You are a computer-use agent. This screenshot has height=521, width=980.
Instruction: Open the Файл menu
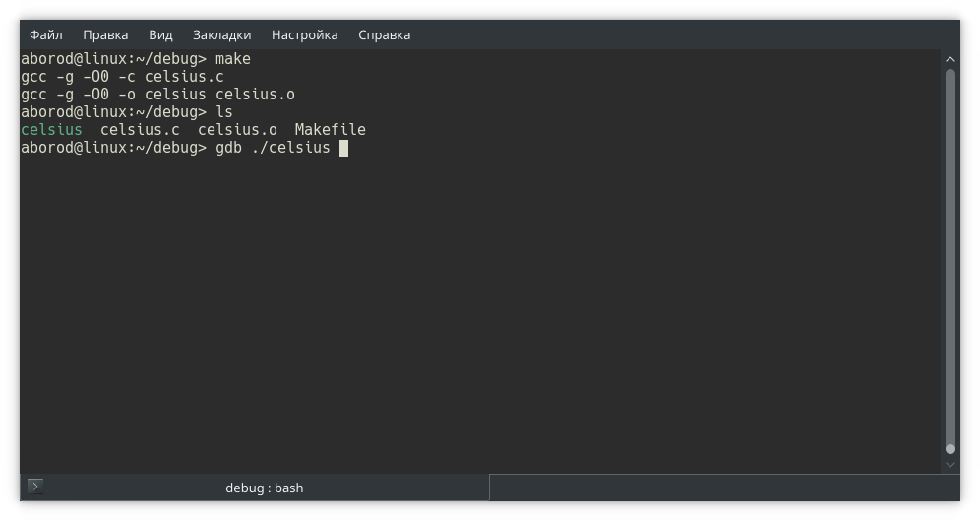(x=46, y=34)
